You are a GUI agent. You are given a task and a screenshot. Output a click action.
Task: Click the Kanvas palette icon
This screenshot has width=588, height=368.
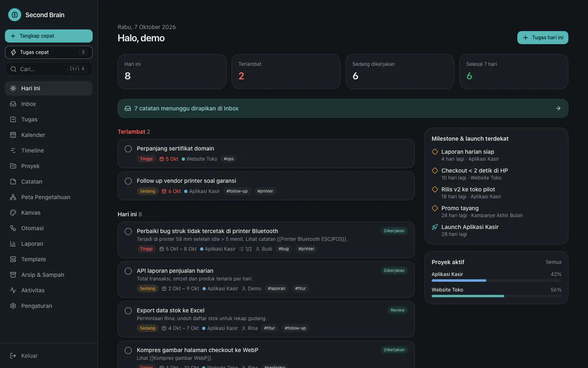pyautogui.click(x=13, y=213)
